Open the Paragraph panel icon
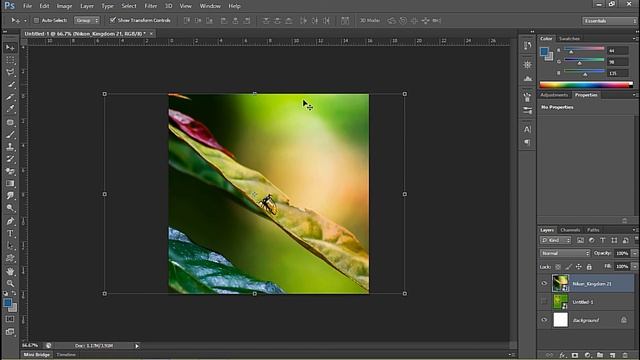 tap(527, 142)
